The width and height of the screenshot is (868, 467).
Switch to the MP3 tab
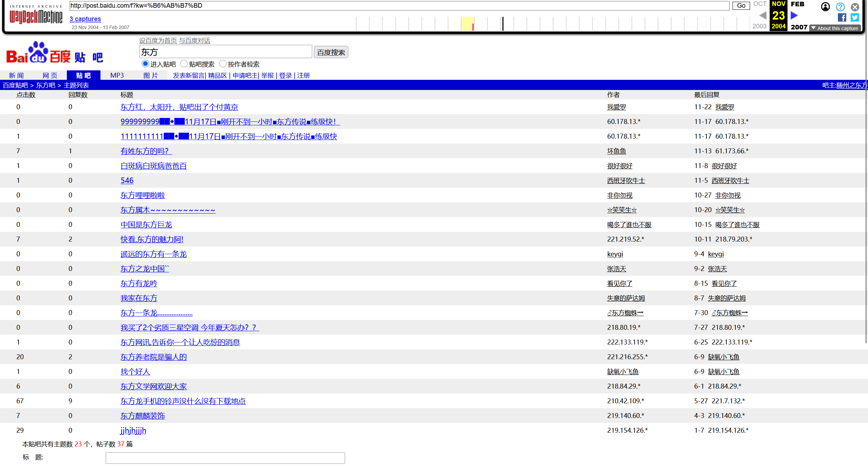(x=117, y=75)
